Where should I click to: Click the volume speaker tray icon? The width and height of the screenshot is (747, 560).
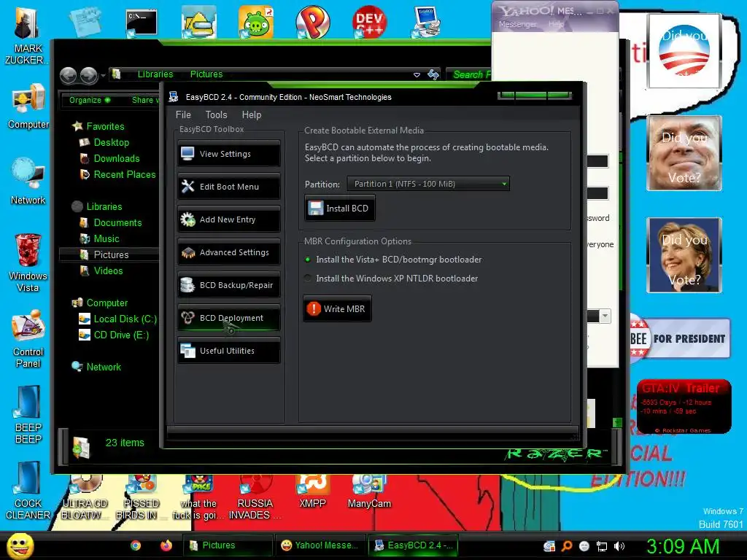click(619, 546)
